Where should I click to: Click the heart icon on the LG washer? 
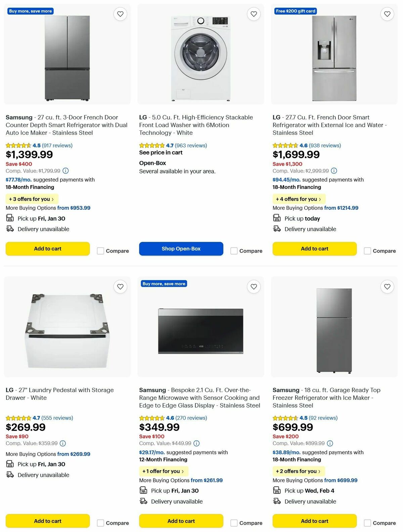click(254, 14)
